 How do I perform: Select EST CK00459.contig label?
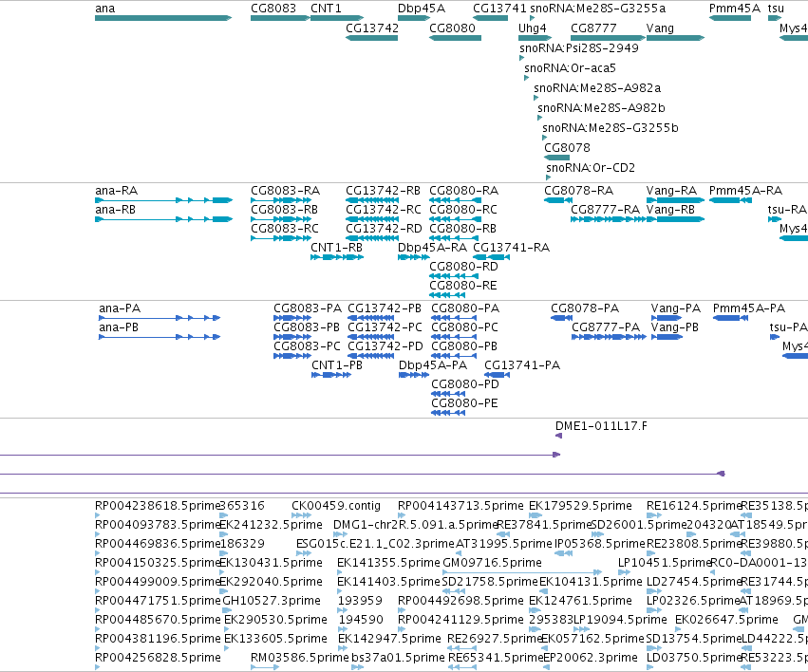coord(336,506)
